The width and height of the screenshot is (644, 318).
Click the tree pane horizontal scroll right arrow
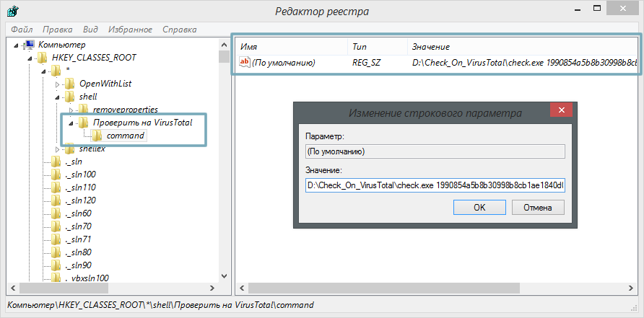212,288
